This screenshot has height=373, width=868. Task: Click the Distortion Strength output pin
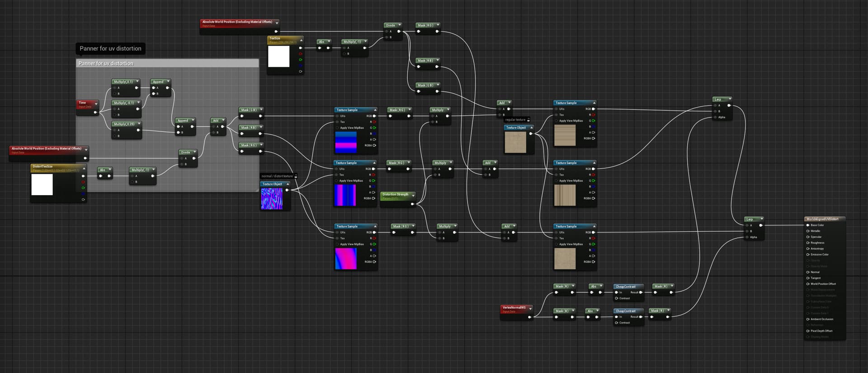coord(412,204)
